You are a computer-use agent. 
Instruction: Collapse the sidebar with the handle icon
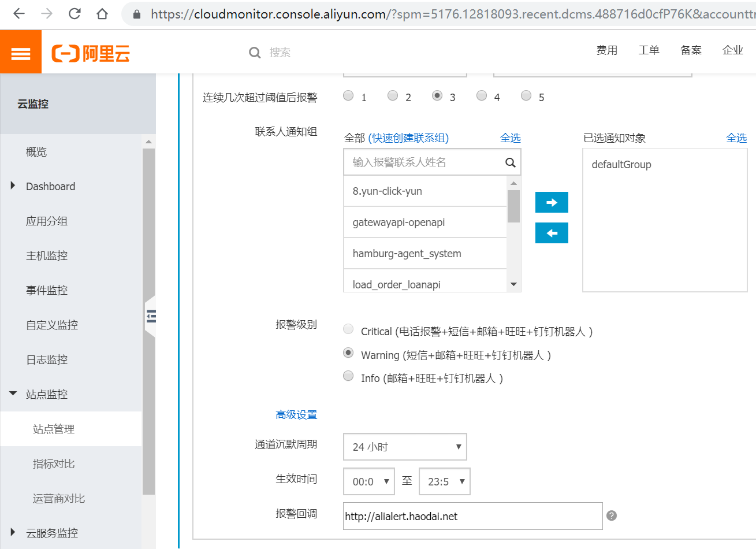pyautogui.click(x=151, y=316)
